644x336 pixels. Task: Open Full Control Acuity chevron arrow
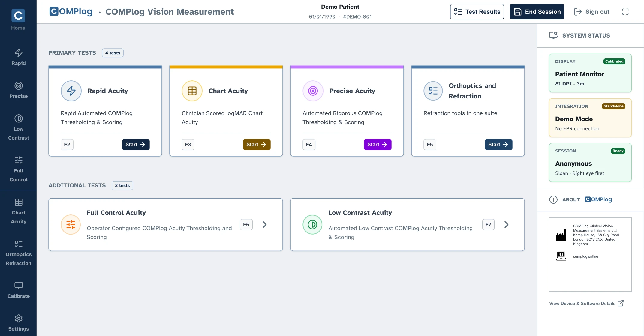pyautogui.click(x=264, y=225)
